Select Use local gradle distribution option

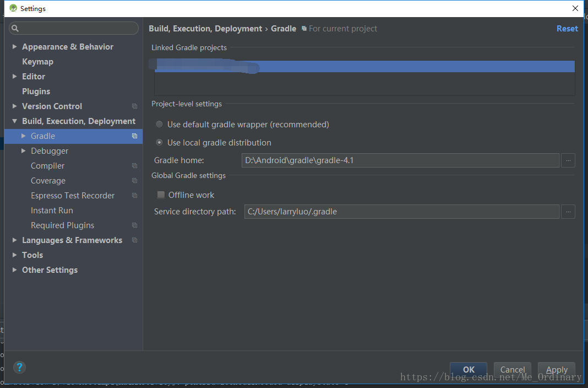[x=159, y=143]
